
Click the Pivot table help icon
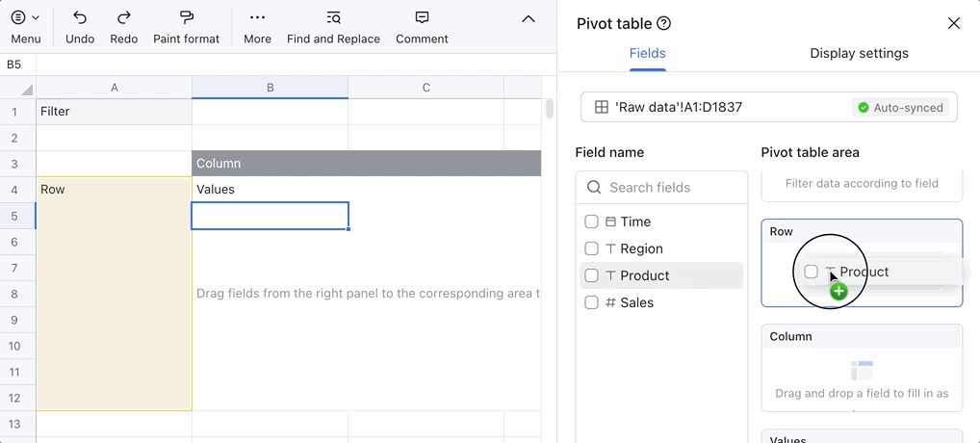(x=663, y=24)
